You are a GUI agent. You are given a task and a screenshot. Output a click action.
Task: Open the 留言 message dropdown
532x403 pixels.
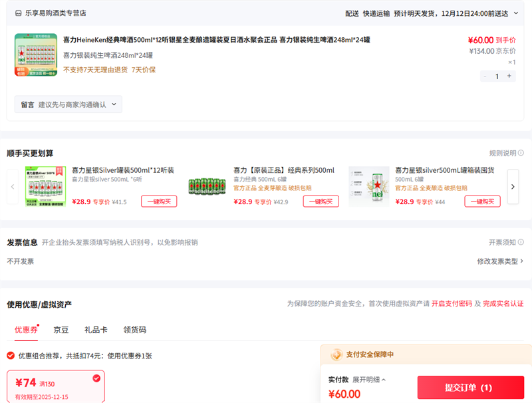pyautogui.click(x=68, y=104)
